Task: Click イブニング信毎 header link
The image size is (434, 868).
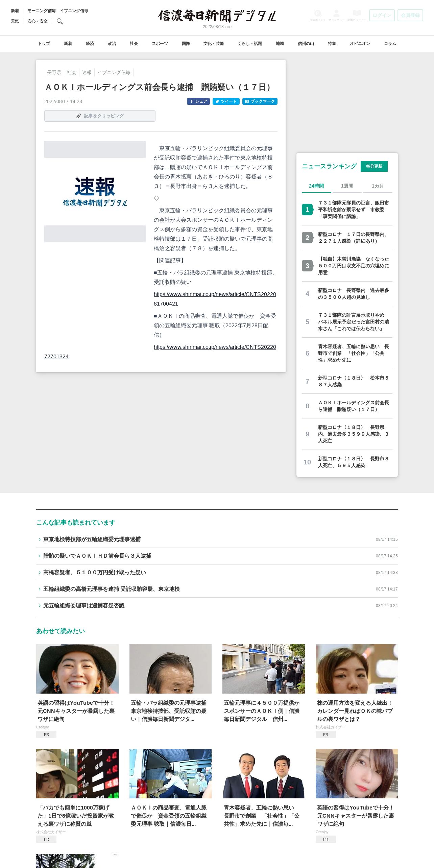Action: (x=74, y=11)
